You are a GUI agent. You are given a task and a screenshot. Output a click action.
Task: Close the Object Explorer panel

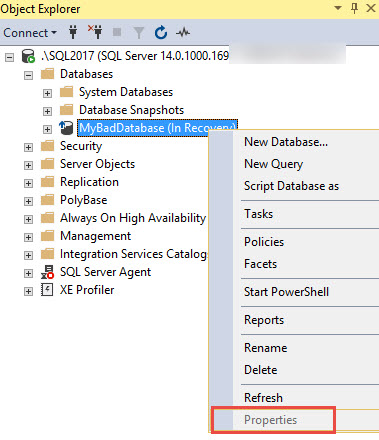click(371, 8)
